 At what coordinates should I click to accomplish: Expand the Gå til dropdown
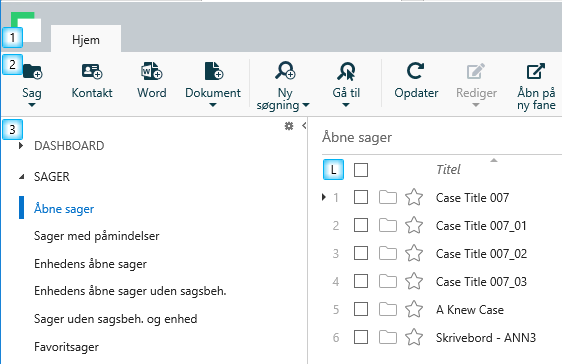346,105
